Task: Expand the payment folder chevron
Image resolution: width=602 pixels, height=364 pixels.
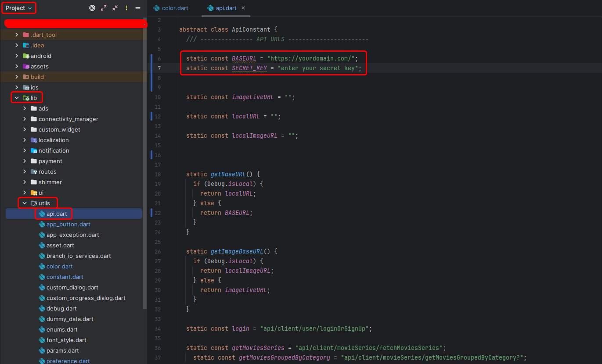Action: click(x=25, y=161)
